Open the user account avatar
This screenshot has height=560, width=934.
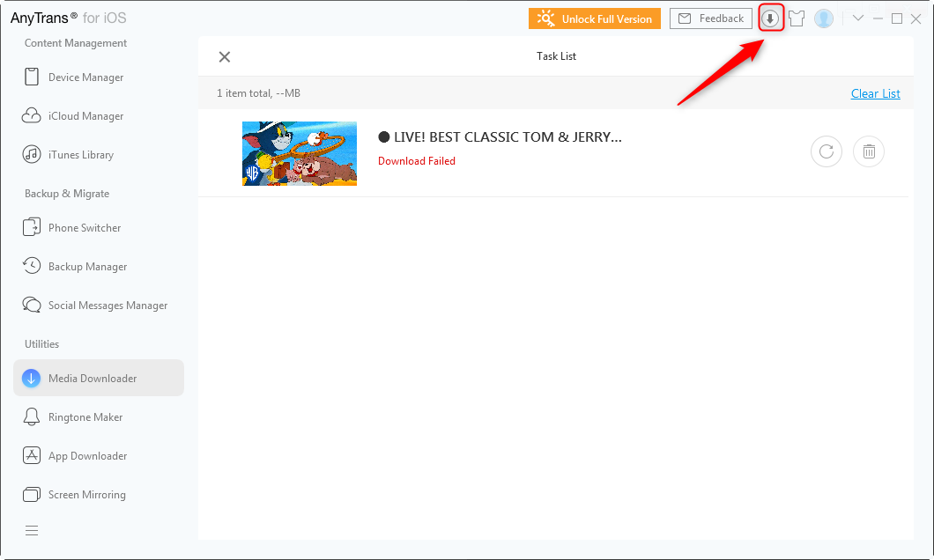point(824,18)
